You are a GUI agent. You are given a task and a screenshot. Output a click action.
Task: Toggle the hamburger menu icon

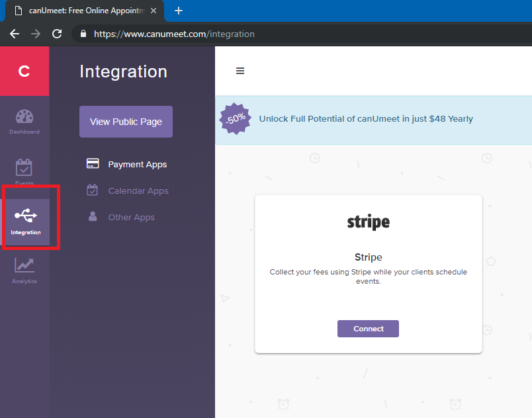[240, 71]
